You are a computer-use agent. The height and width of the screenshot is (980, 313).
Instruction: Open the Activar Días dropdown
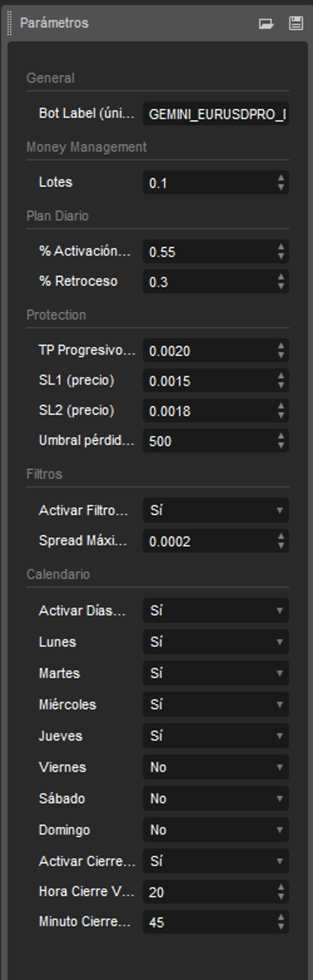215,610
